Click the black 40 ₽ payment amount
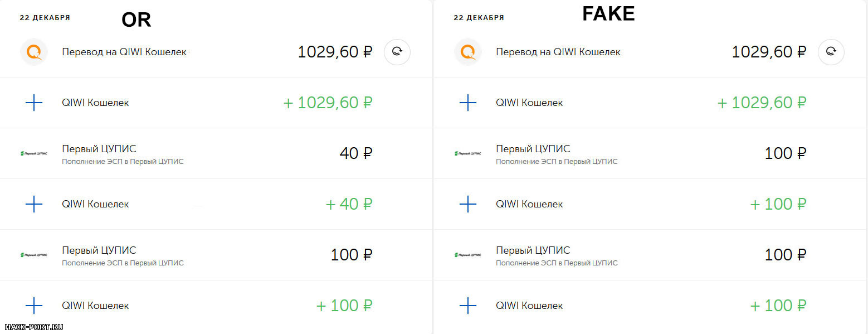Screen dimensions: 868x334 pyautogui.click(x=356, y=153)
